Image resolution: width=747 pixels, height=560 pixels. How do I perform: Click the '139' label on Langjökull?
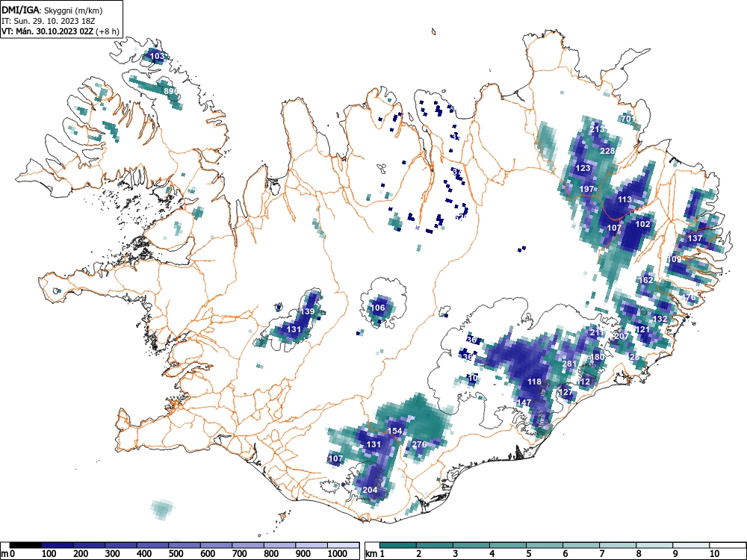307,311
